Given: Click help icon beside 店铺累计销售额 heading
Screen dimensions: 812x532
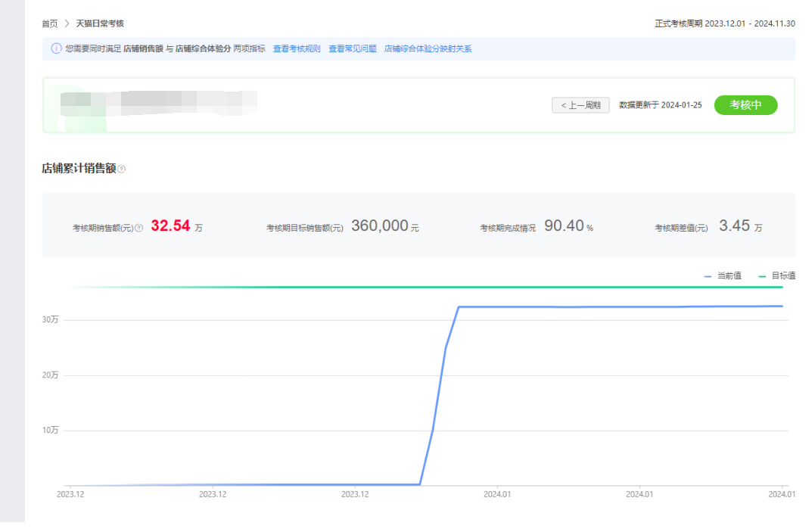Looking at the screenshot, I should (122, 170).
